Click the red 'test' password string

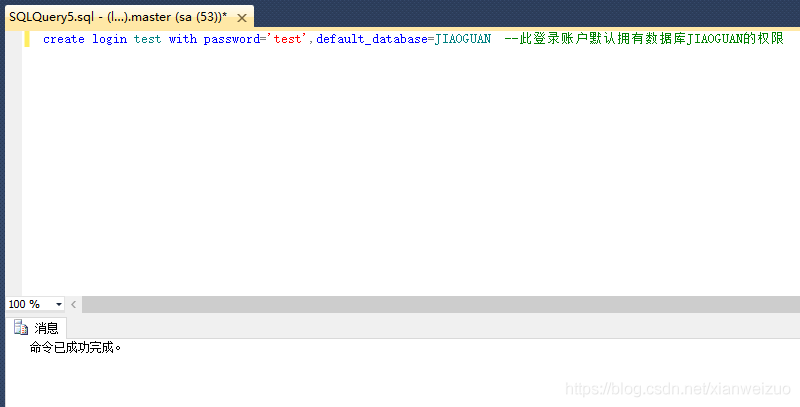287,39
